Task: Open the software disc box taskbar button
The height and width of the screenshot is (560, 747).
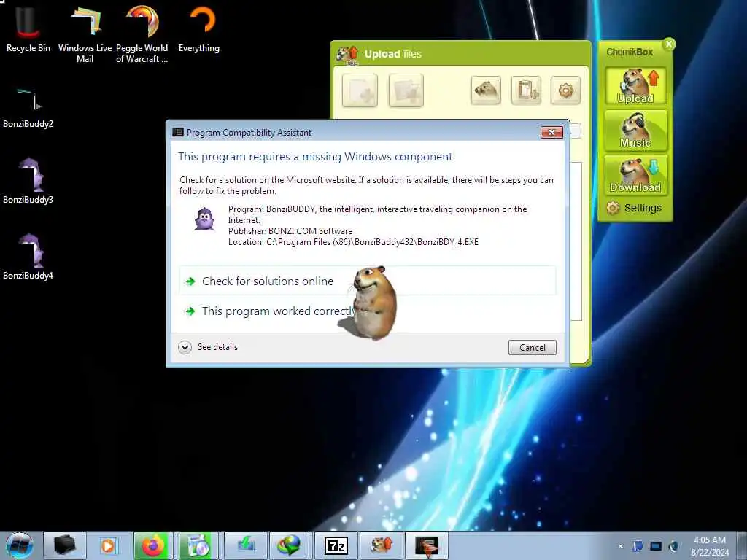Action: tap(198, 545)
